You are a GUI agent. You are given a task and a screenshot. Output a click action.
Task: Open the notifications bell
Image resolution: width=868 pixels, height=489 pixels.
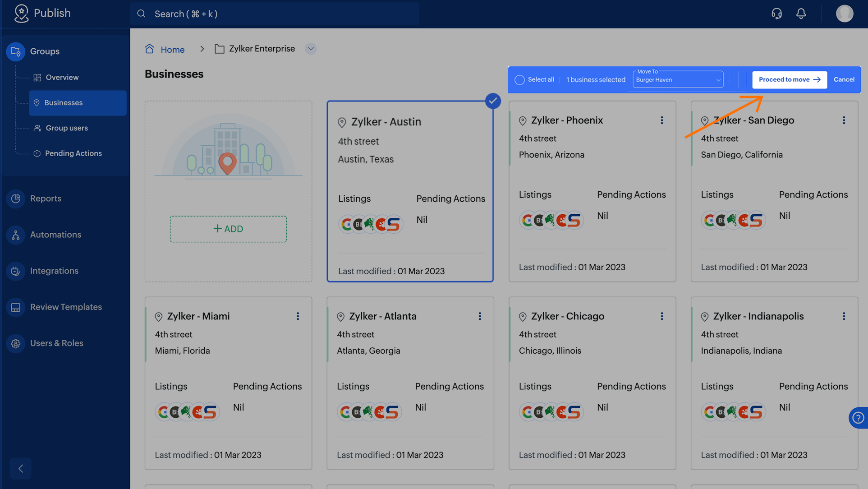point(801,14)
